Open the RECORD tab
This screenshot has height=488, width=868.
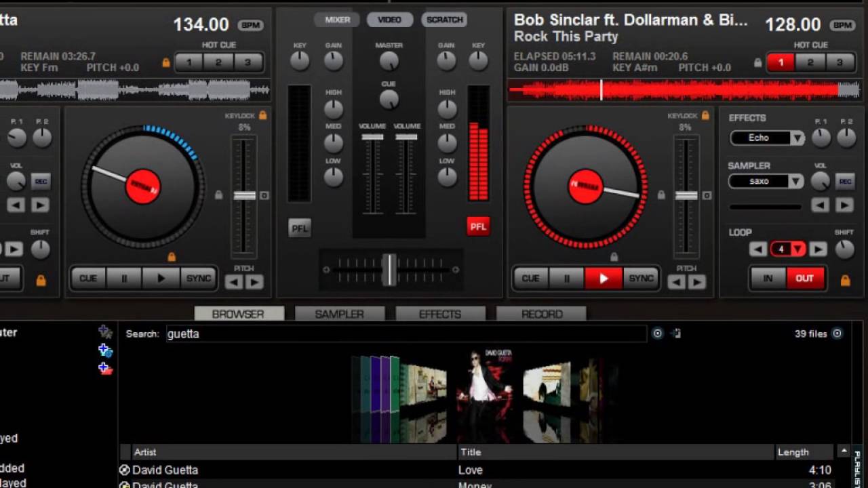[x=542, y=314]
